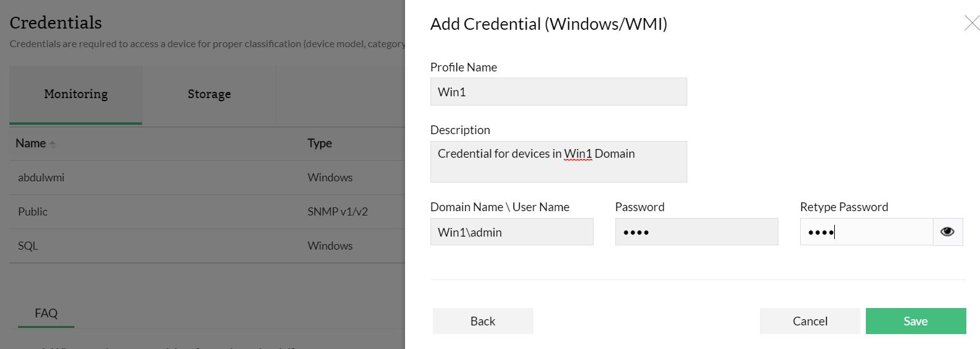980x349 pixels.
Task: Select the Domain Name \ User Name field
Action: pos(511,232)
